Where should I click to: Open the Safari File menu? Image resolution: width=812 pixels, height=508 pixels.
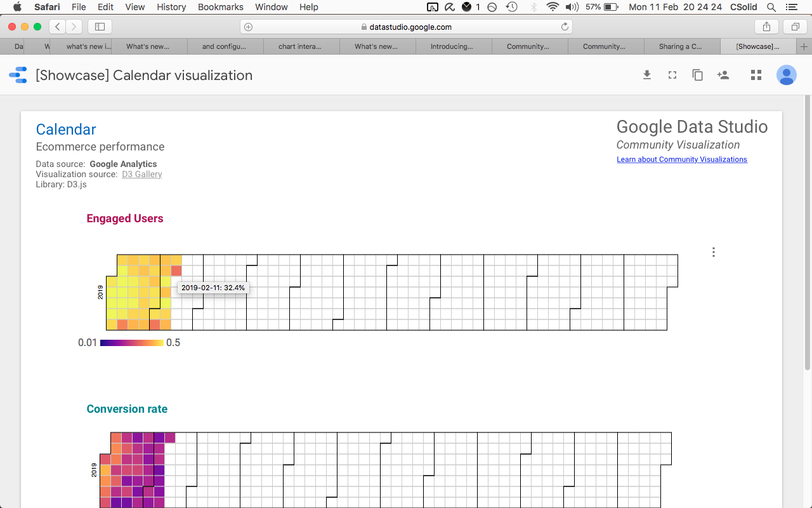tap(79, 7)
